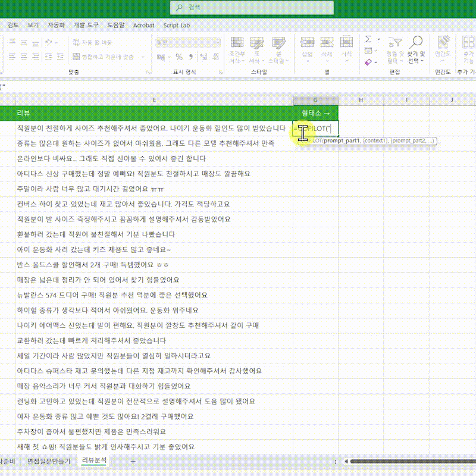
Task: Toggle Wrap Text (자동 줄 바꿈)
Action: (x=92, y=43)
